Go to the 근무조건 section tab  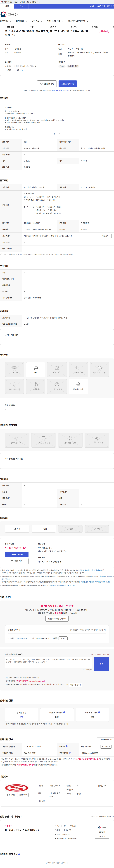point(32,27)
